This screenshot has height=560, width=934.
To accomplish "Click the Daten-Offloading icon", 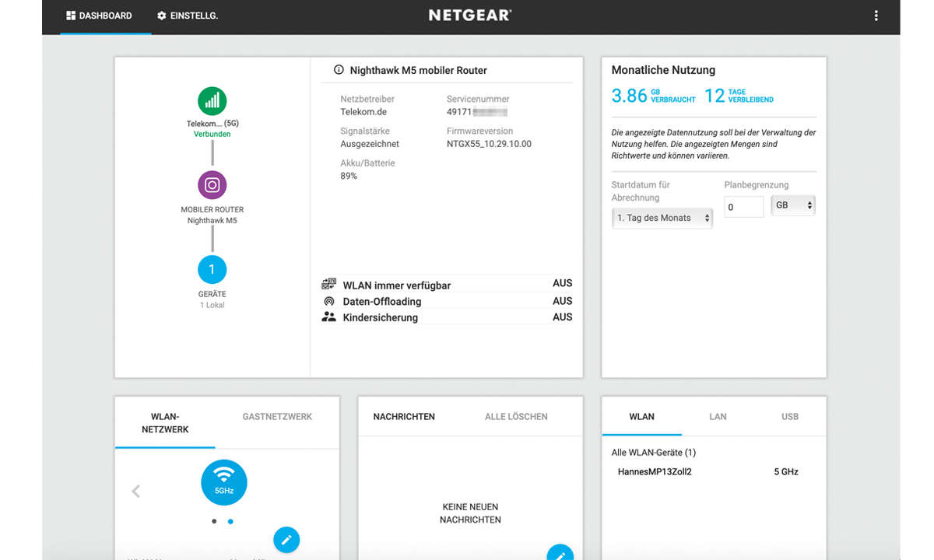I will [x=328, y=301].
